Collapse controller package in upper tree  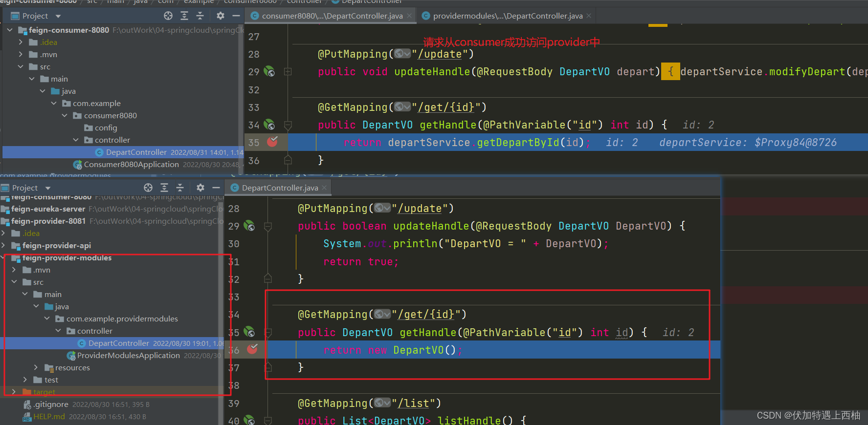click(x=76, y=140)
